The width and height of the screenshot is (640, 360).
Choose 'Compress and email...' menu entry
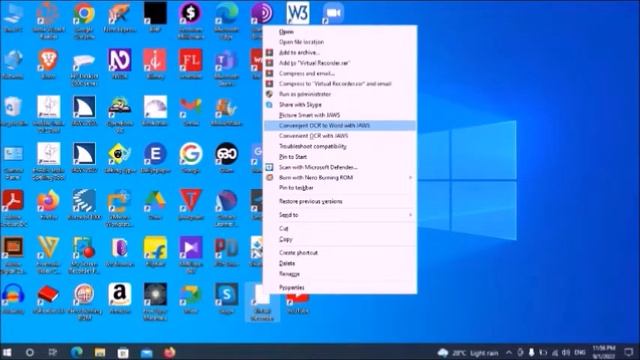click(340, 73)
